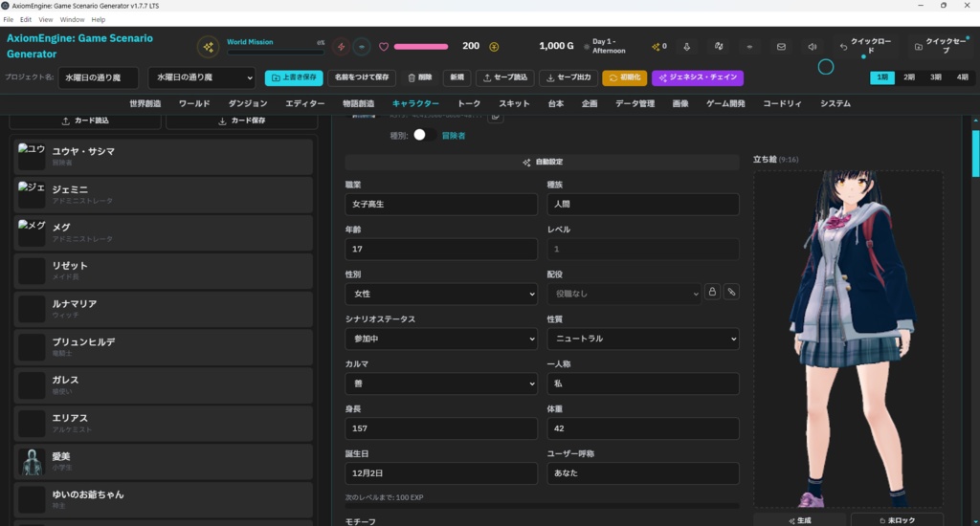The width and height of the screenshot is (980, 526).
Task: Click the World Mission progress bar
Action: tap(275, 53)
